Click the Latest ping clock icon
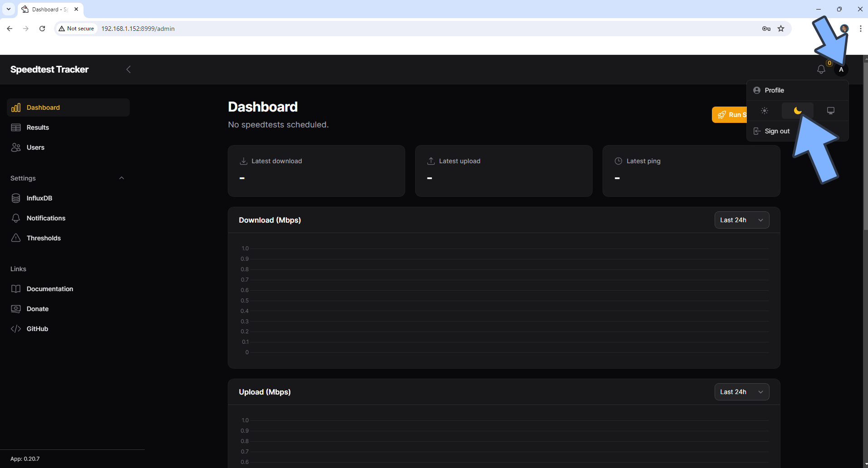868x468 pixels. coord(618,161)
